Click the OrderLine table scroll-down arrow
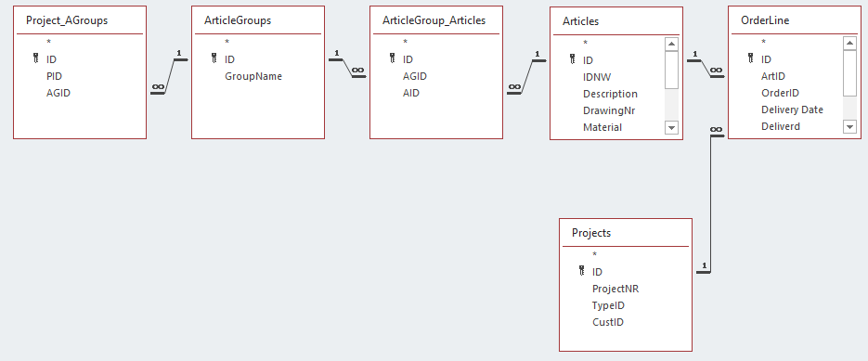This screenshot has height=361, width=868. 849,127
